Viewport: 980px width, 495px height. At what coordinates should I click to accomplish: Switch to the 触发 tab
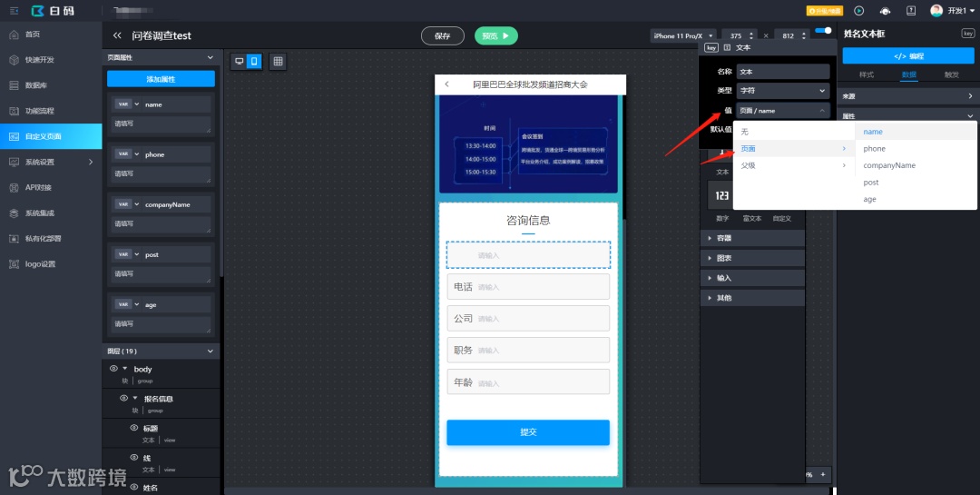click(951, 74)
